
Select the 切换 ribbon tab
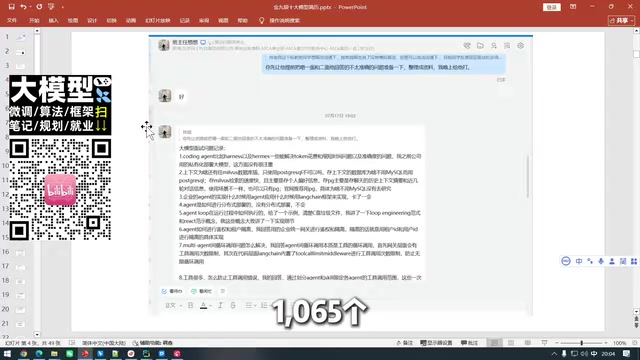pos(111,20)
